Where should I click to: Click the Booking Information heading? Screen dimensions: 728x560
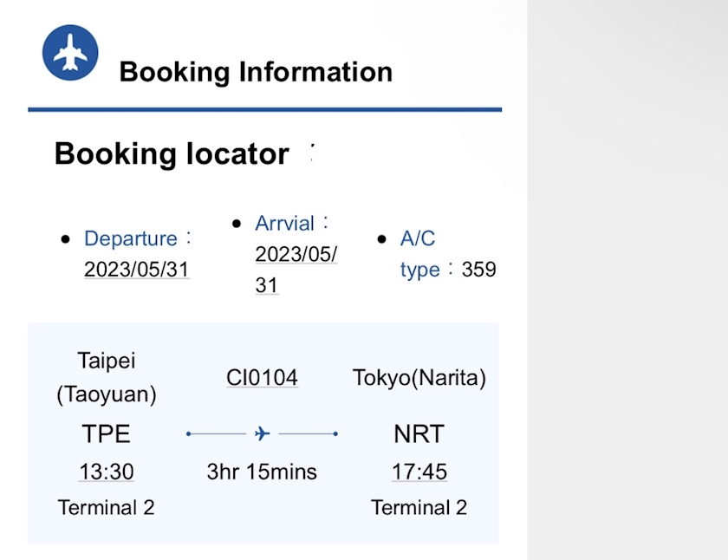[256, 71]
